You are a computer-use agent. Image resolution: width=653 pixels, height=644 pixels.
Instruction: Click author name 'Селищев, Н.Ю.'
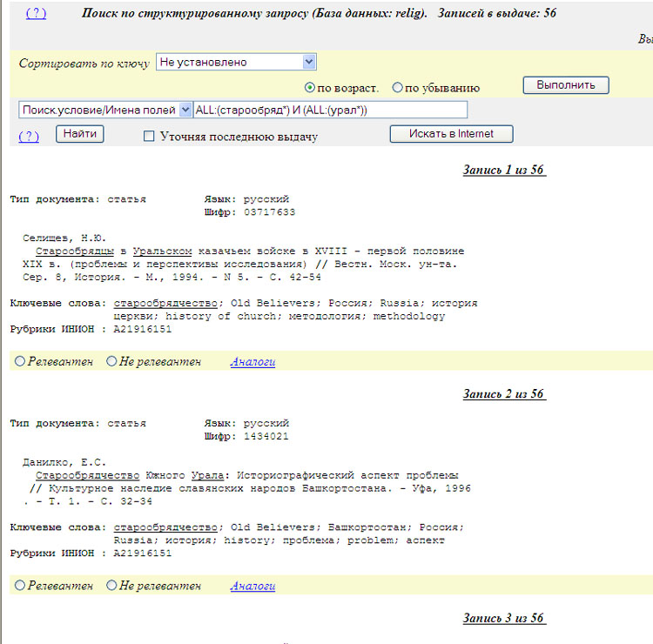point(64,238)
